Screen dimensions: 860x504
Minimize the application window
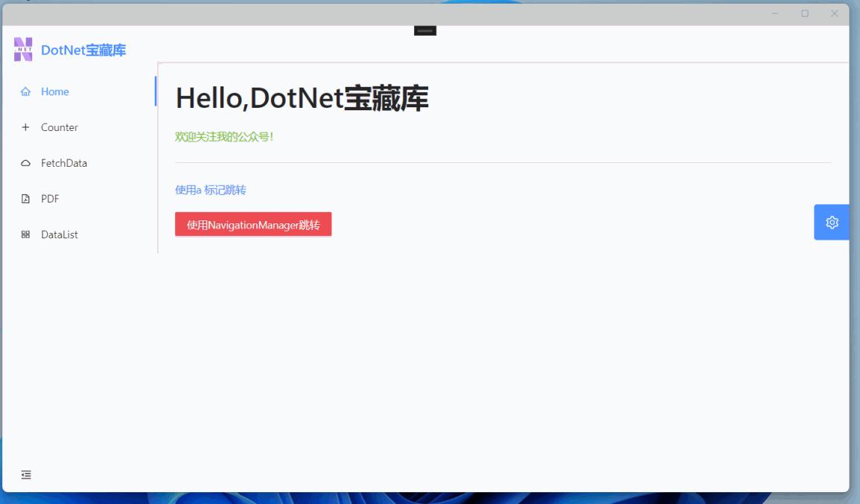[x=775, y=13]
